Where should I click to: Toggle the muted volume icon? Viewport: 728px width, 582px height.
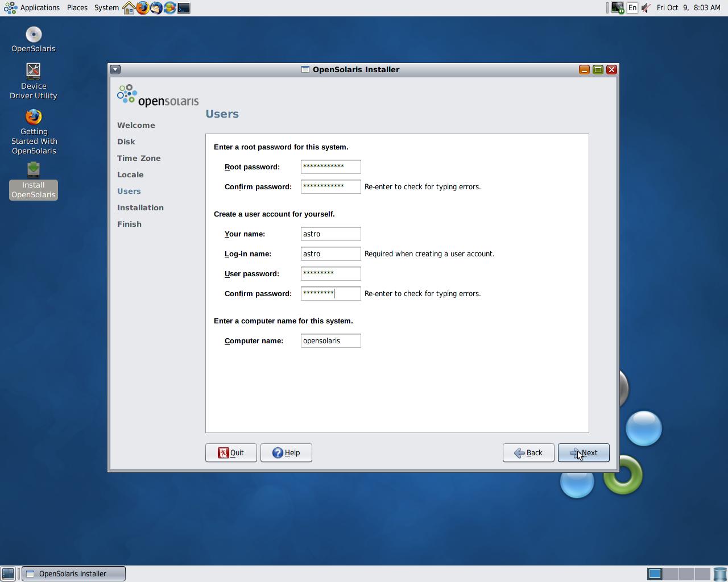(646, 8)
